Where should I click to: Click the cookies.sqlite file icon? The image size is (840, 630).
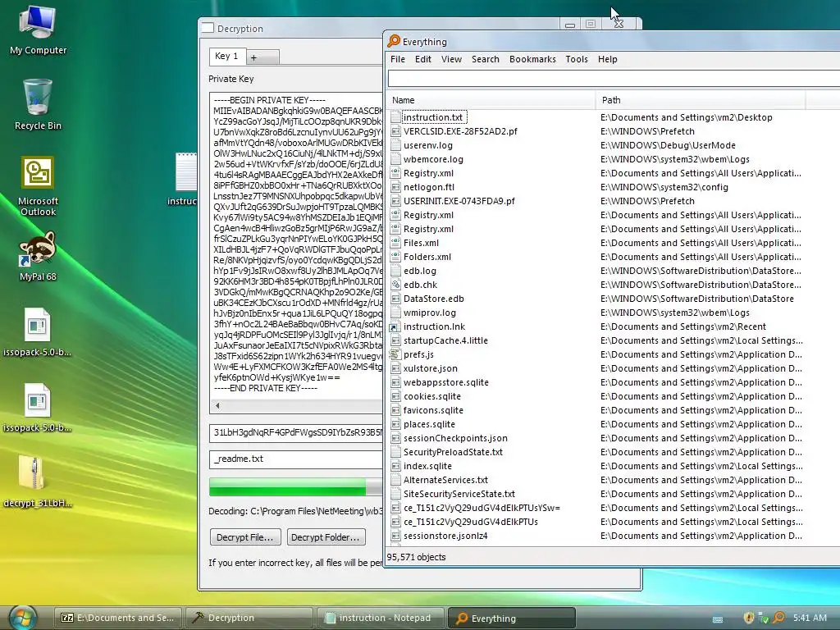tap(395, 396)
